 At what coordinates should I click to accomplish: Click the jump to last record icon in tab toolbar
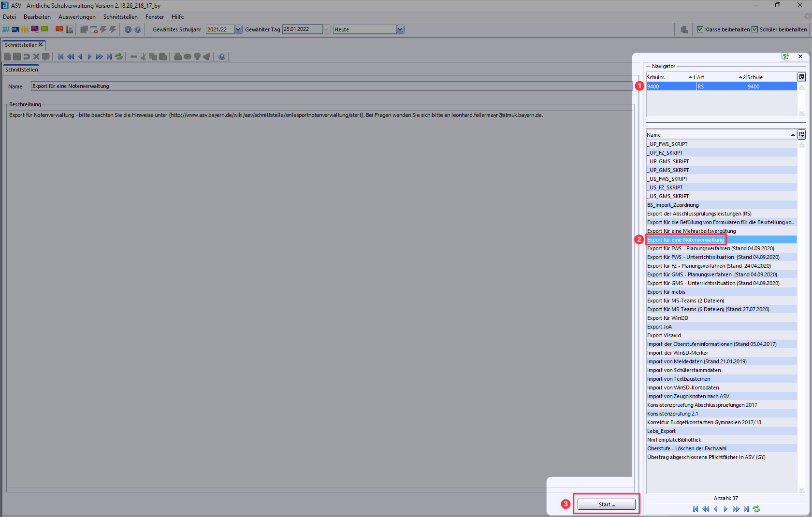[109, 57]
